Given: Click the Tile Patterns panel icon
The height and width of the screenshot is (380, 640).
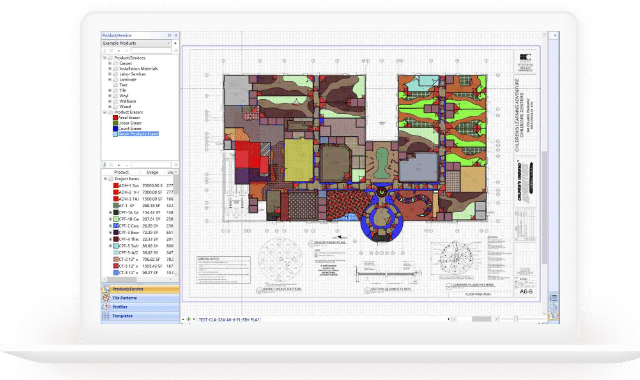Looking at the screenshot, I should coord(106,298).
